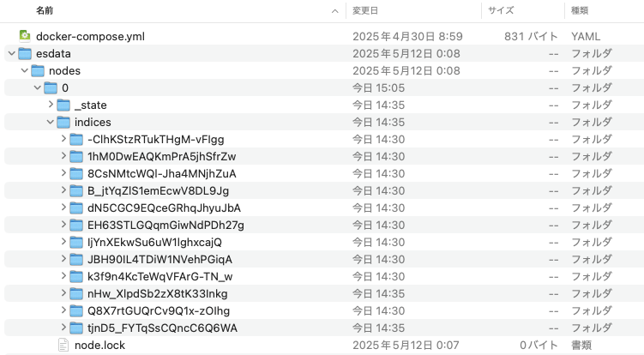Click the B_jtYqZlS1emEcwV8DL9Jg folder icon

(x=76, y=191)
